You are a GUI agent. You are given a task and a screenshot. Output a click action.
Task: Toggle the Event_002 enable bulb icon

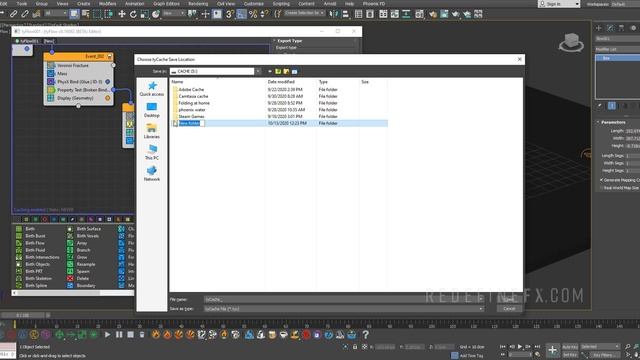[109, 56]
